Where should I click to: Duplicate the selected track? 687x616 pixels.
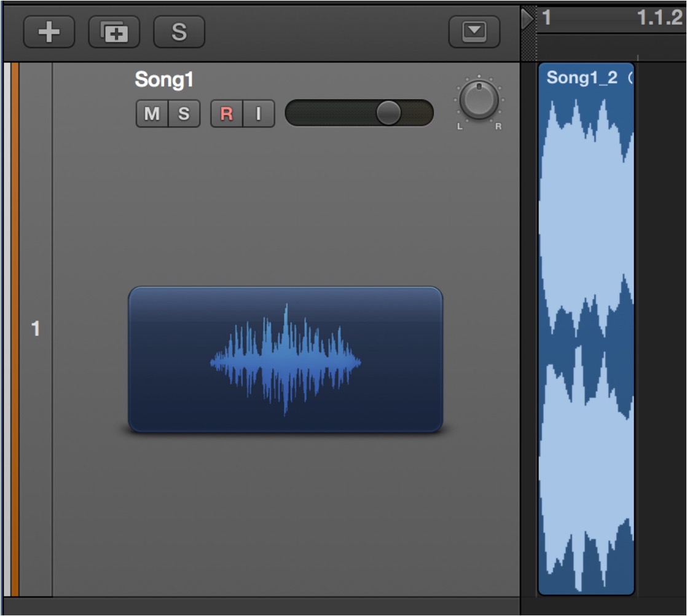point(114,31)
